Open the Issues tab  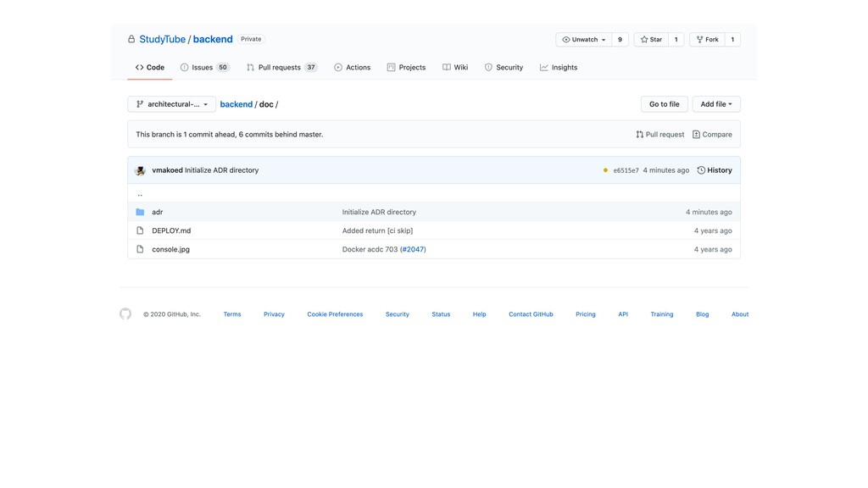click(x=204, y=68)
